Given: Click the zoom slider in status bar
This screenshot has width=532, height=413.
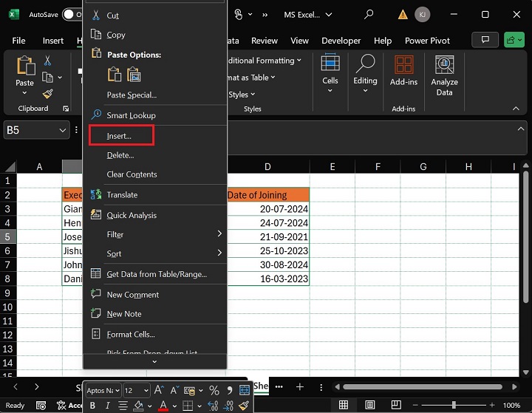Looking at the screenshot, I should 454,405.
